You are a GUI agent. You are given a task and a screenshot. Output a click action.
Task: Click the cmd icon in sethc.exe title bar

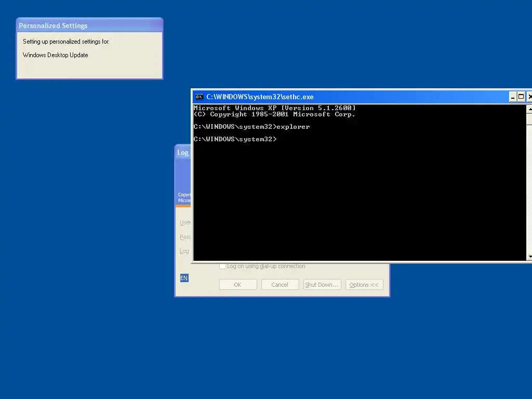click(199, 97)
